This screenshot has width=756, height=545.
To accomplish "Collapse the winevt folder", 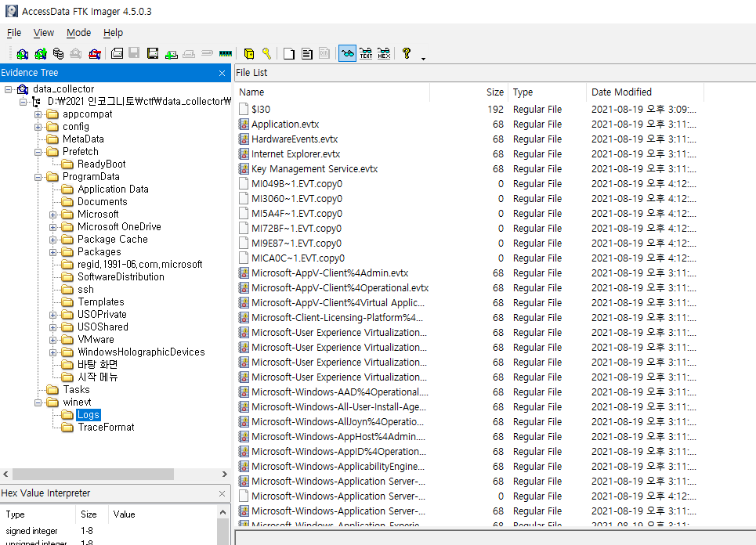I will click(38, 402).
